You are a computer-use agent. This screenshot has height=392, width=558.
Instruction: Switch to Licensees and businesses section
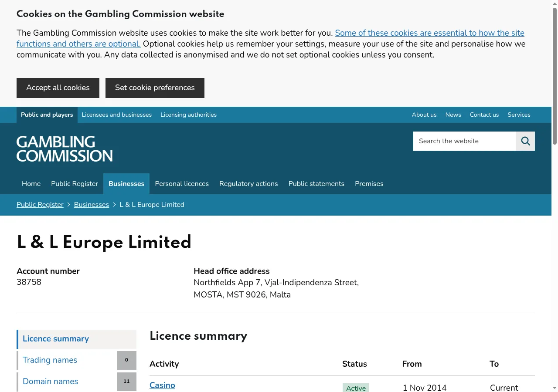pyautogui.click(x=117, y=115)
